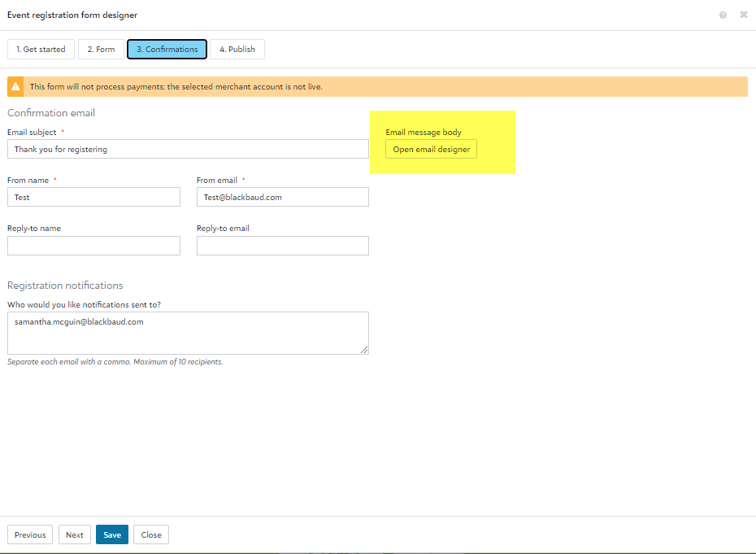Focus the notification recipients text area
This screenshot has width=756, height=554.
188,333
